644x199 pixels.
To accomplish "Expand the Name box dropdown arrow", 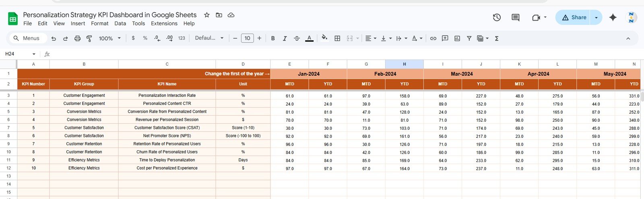I will [x=34, y=54].
